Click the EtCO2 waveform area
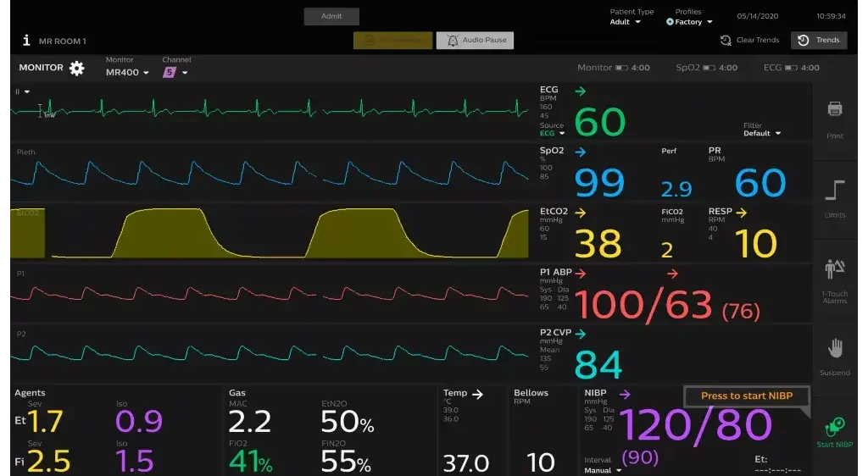This screenshot has width=868, height=476. 271,233
